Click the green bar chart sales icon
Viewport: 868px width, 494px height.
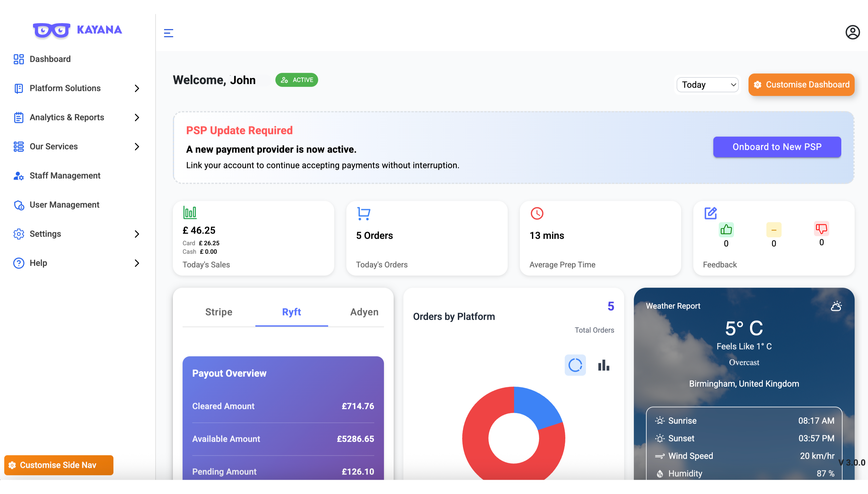(190, 212)
